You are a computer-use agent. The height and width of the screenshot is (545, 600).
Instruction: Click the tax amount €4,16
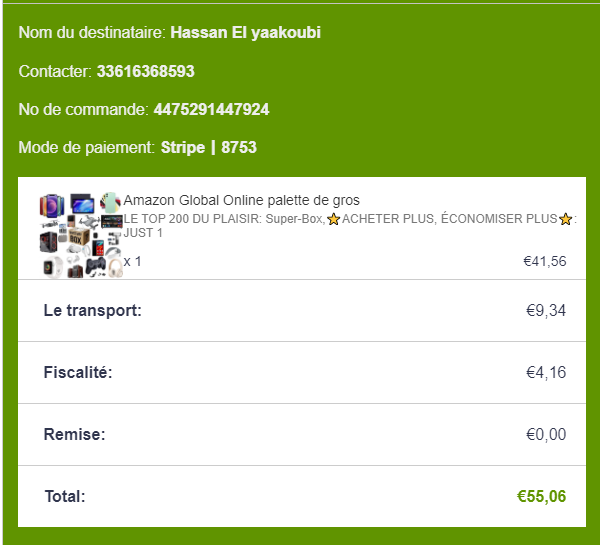click(546, 373)
